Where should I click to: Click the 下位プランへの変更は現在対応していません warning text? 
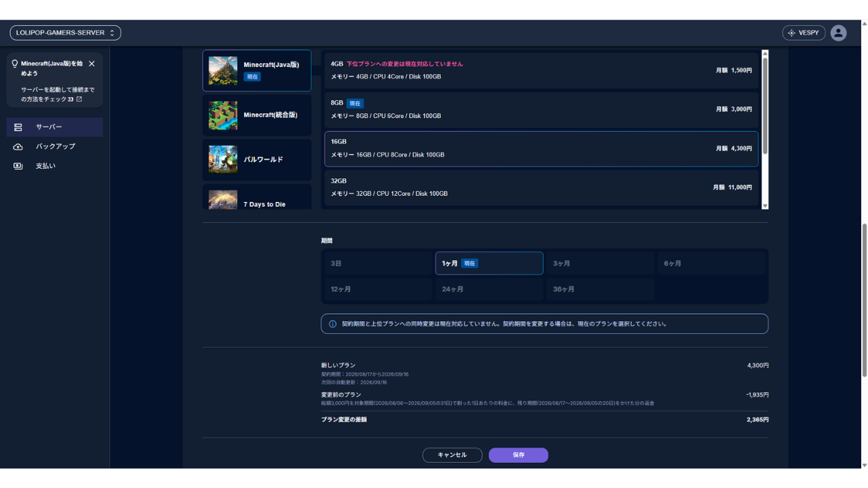pyautogui.click(x=405, y=64)
